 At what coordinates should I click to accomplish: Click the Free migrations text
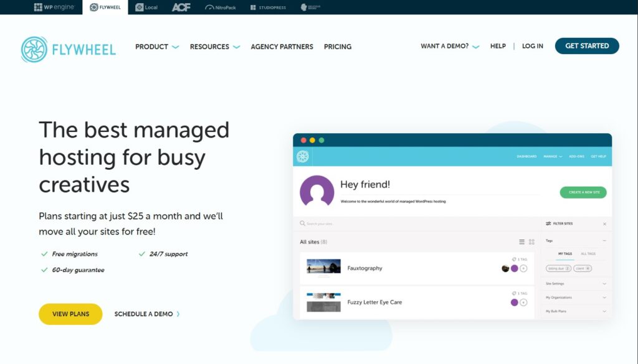click(75, 254)
